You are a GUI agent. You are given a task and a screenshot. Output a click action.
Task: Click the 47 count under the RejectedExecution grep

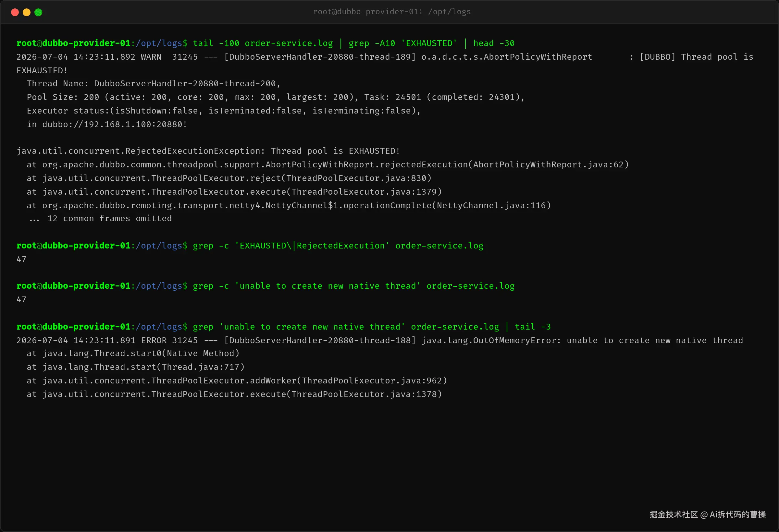21,259
